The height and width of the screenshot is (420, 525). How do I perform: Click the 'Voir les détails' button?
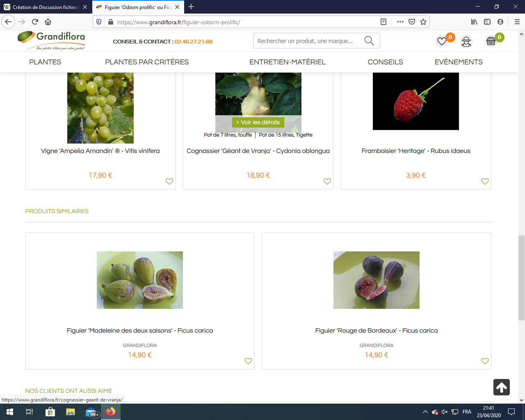coord(258,122)
